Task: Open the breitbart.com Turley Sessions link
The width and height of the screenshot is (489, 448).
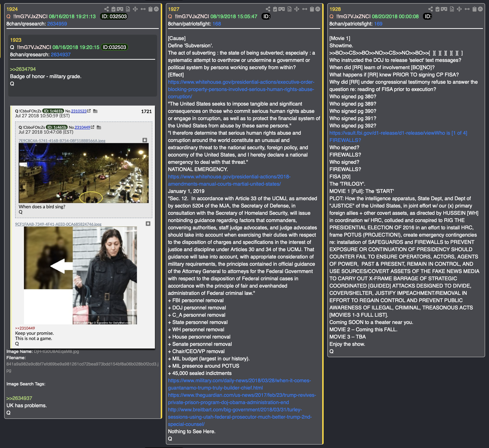Action: click(x=240, y=417)
